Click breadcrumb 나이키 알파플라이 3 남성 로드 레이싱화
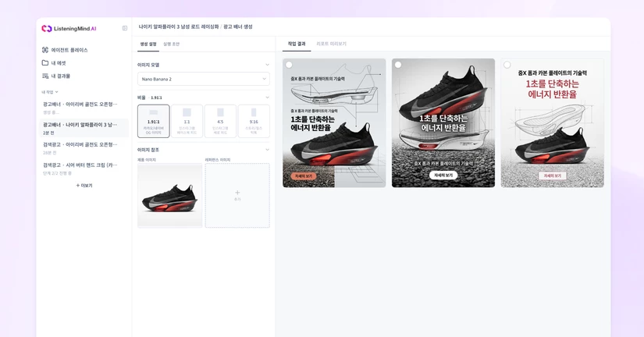The width and height of the screenshot is (644, 337). (x=179, y=27)
